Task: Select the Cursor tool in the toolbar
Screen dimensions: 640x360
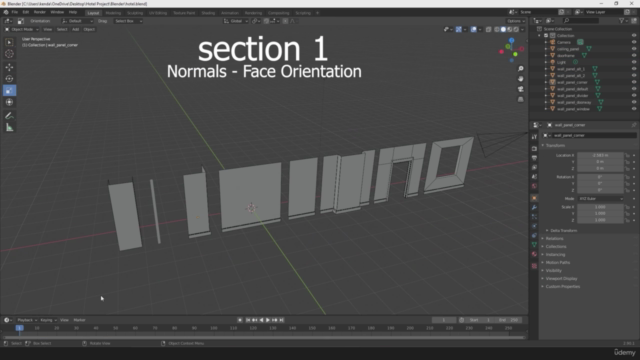Action: (x=9, y=54)
